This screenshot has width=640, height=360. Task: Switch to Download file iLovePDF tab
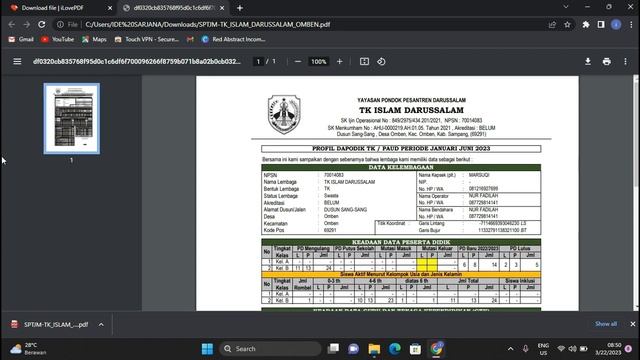pyautogui.click(x=58, y=8)
